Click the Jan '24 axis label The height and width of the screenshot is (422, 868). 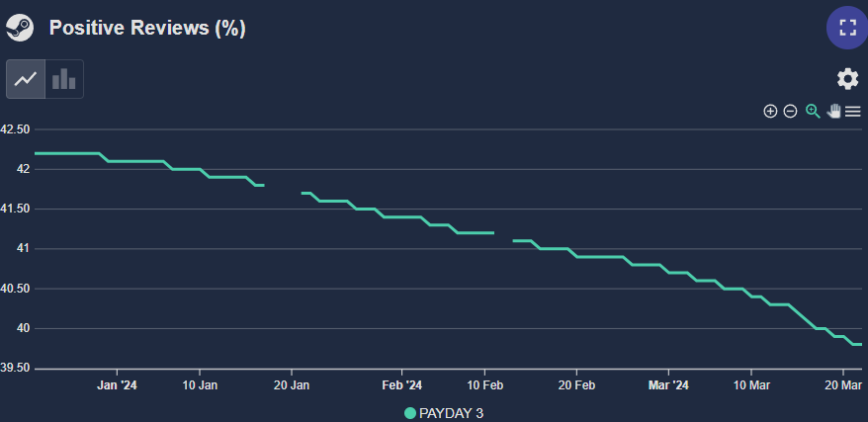coord(117,385)
